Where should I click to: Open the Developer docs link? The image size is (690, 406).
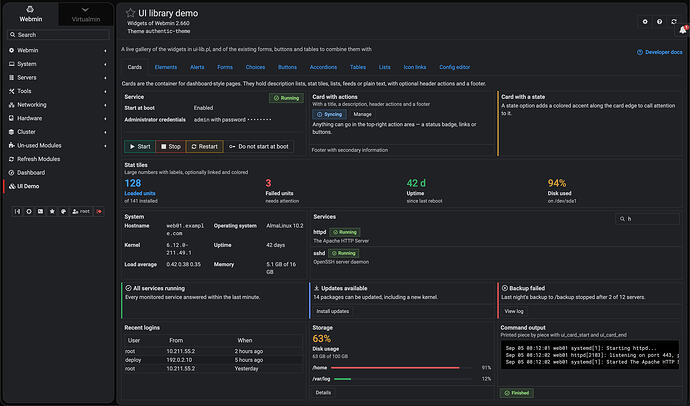tap(660, 52)
